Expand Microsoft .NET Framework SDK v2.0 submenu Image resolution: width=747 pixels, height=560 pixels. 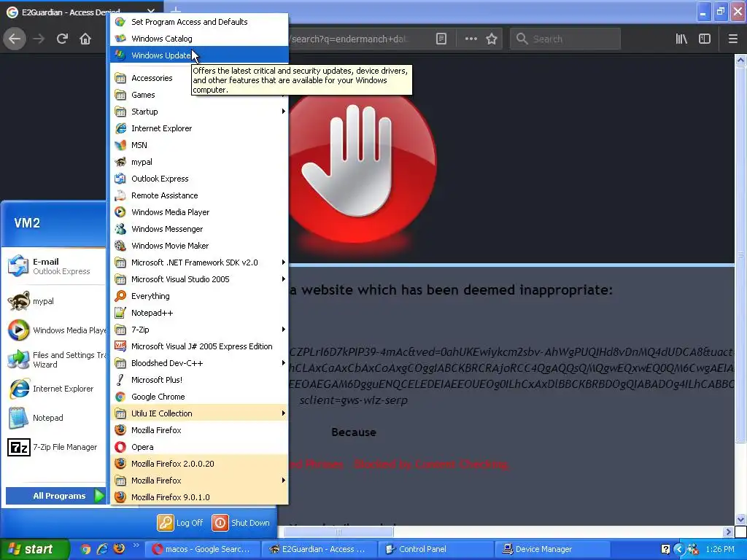(199, 262)
